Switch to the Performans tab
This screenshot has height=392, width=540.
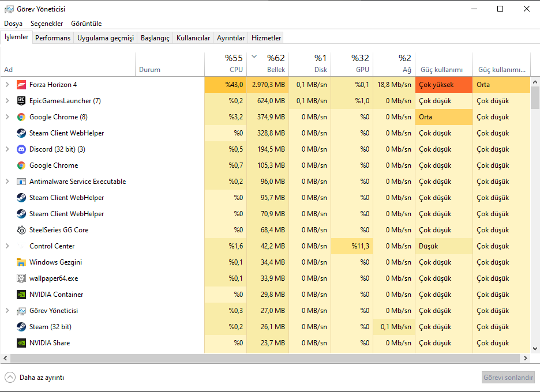(53, 38)
